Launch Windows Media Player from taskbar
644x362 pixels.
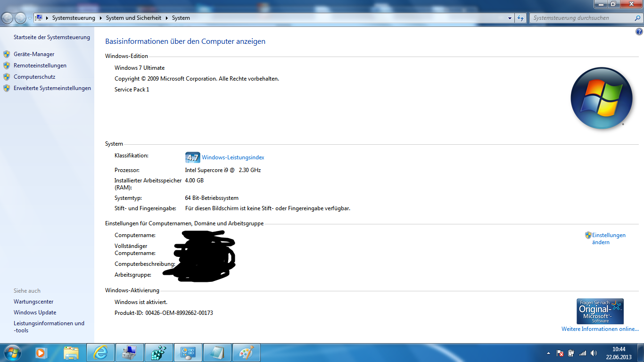coord(41,353)
